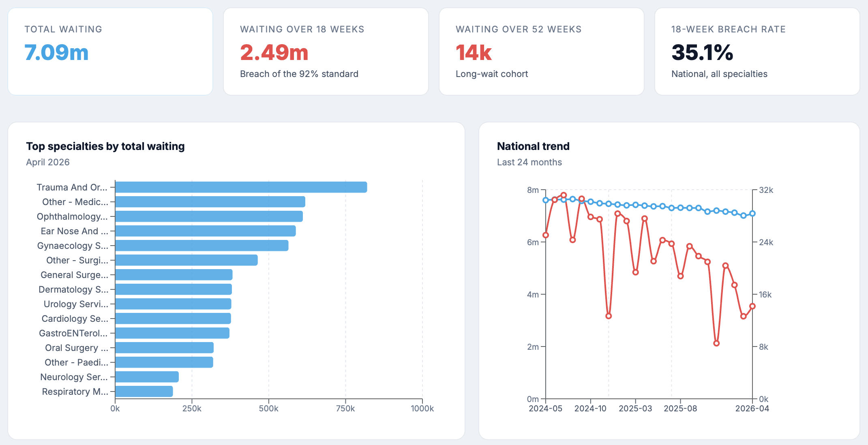The height and width of the screenshot is (445, 868).
Task: Click 'Breach of the 92% standard' text
Action: coord(299,74)
